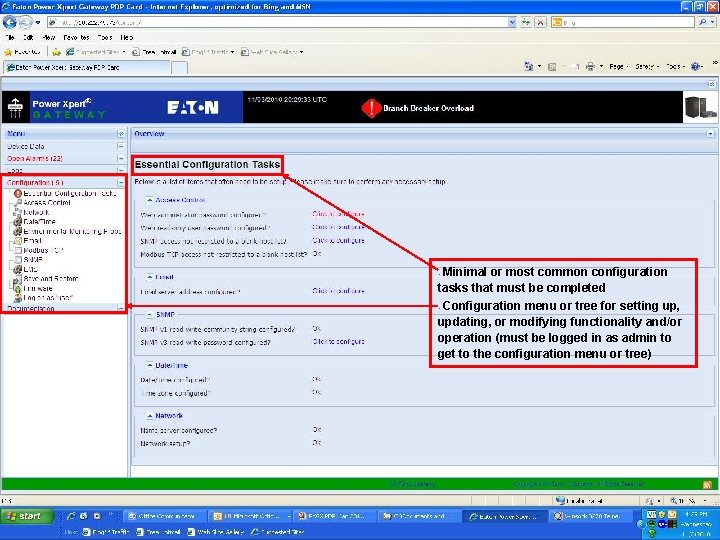Collapse the Date/Time task group
Image resolution: width=720 pixels, height=540 pixels.
tap(149, 366)
